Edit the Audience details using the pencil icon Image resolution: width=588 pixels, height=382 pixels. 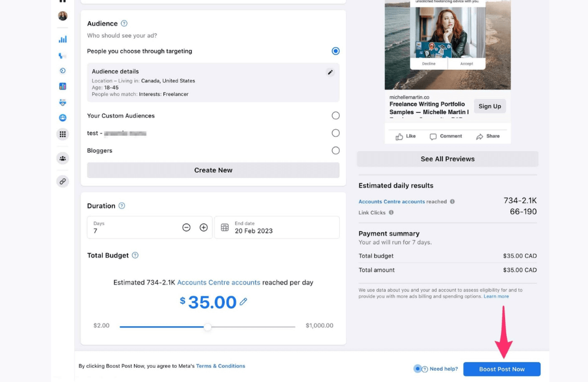tap(330, 72)
